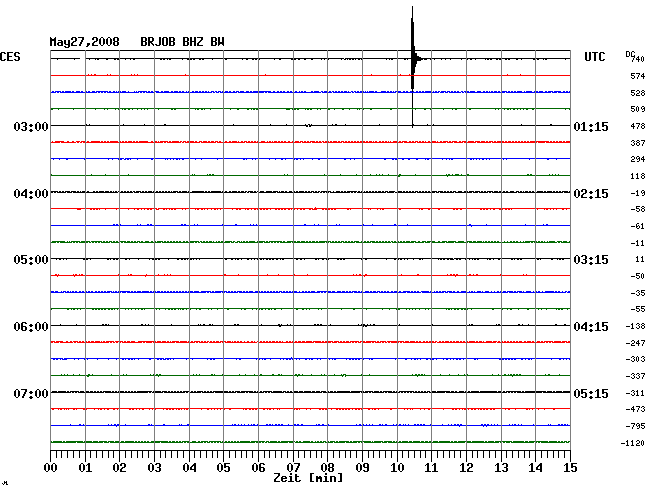The width and height of the screenshot is (650, 494).
Task: Click the DC offset value 294
Action: pyautogui.click(x=638, y=159)
